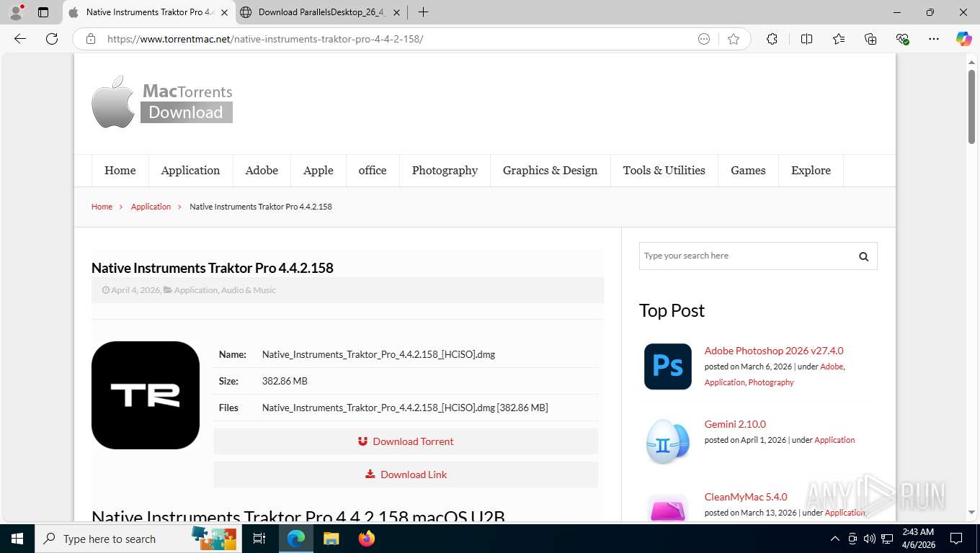980x553 pixels.
Task: Toggle split screen icon
Action: (806, 39)
